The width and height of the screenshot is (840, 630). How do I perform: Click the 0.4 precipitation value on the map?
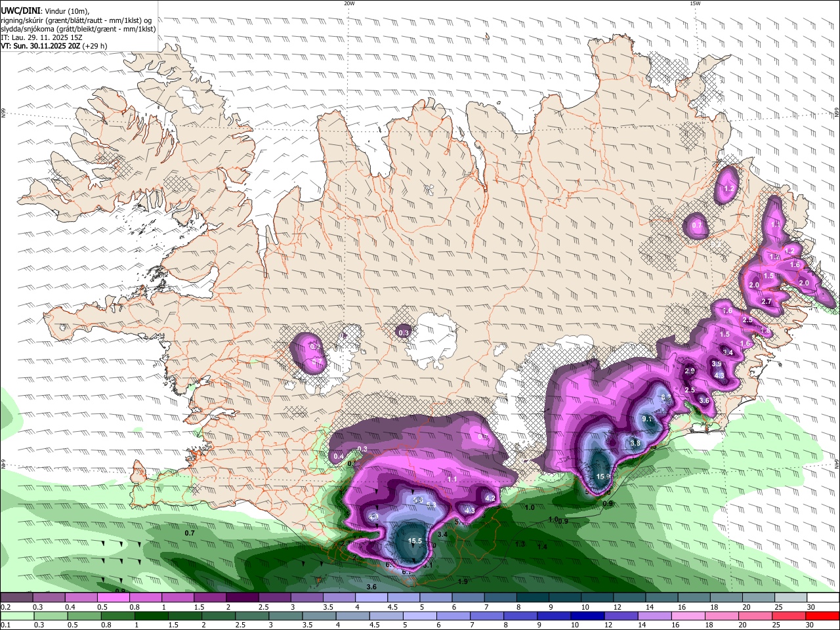[x=339, y=457]
